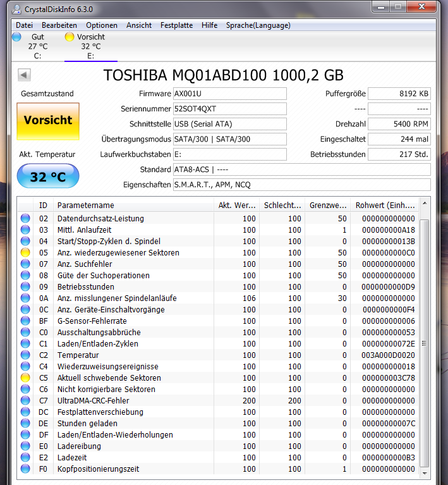448x485 pixels.
Task: Click the previous disk arrow button
Action: click(x=24, y=75)
